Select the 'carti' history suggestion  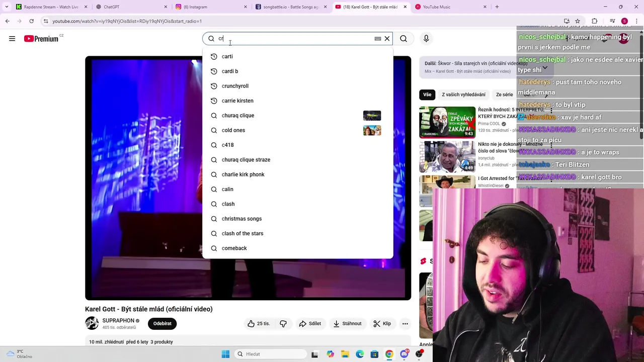click(x=297, y=56)
